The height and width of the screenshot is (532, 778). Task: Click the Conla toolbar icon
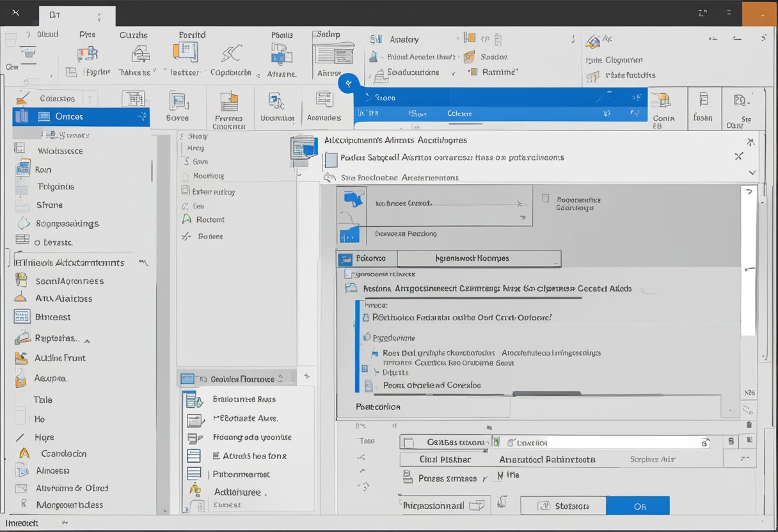[x=663, y=100]
